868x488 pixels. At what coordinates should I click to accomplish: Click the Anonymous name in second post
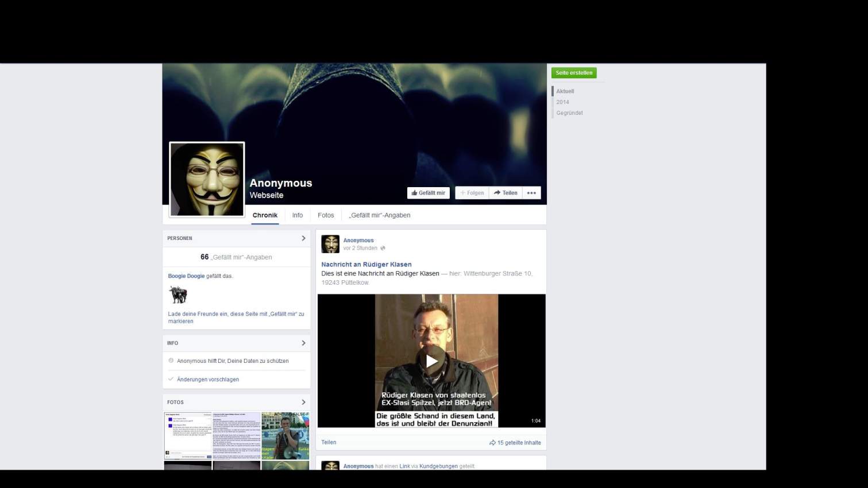[358, 466]
